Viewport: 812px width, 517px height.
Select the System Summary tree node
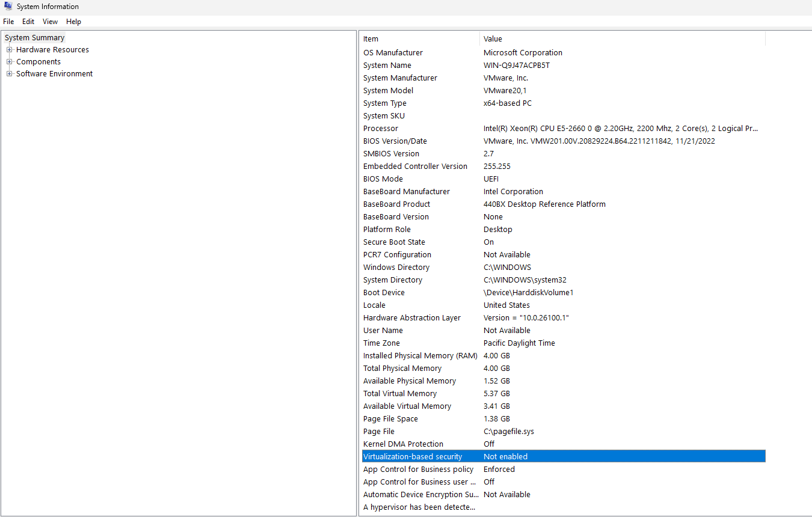click(34, 37)
